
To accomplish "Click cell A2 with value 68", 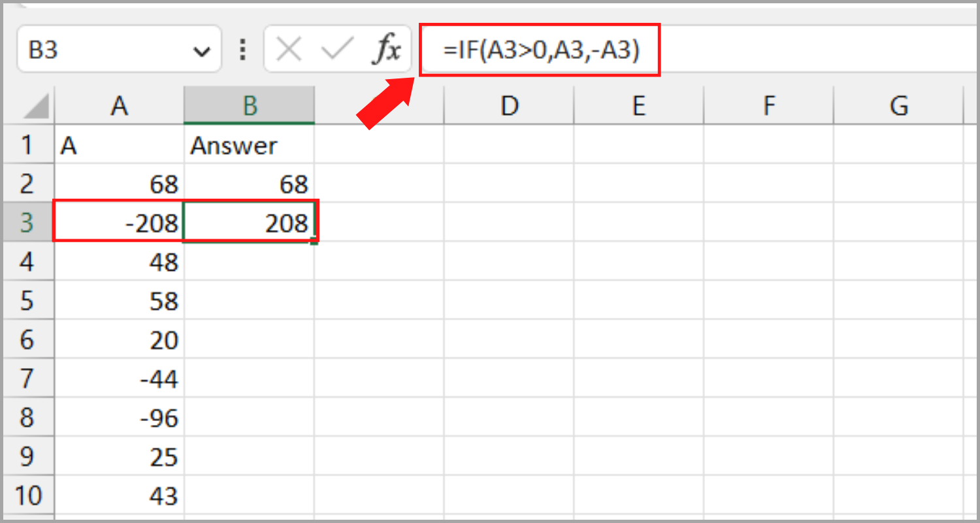I will point(119,184).
